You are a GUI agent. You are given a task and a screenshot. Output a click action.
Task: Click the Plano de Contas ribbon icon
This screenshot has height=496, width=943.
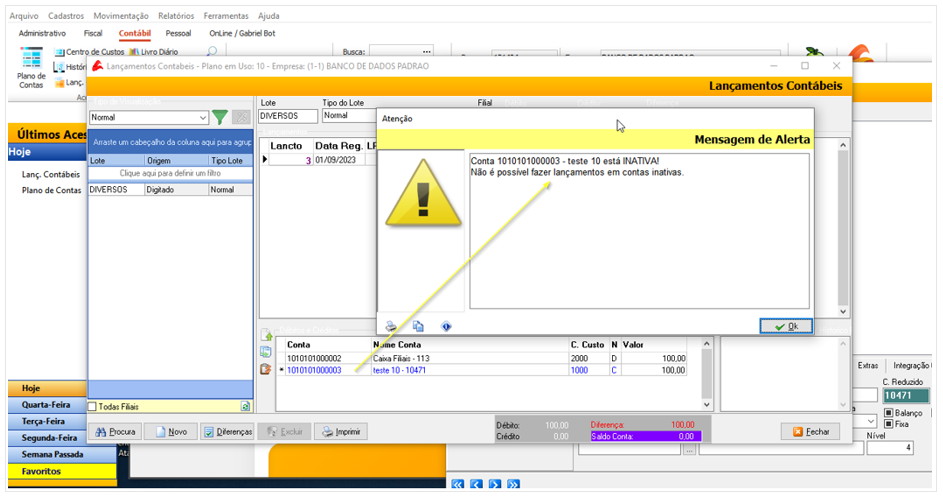[31, 67]
